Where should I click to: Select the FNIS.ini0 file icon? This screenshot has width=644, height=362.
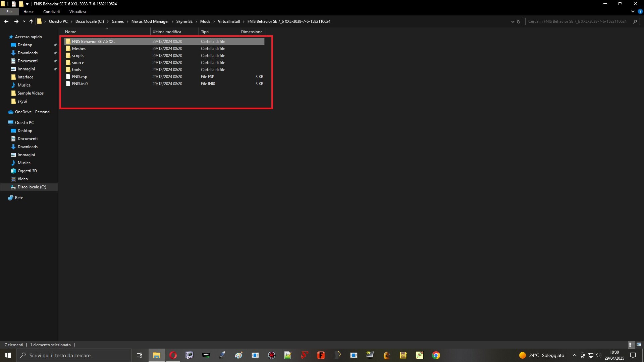point(68,84)
